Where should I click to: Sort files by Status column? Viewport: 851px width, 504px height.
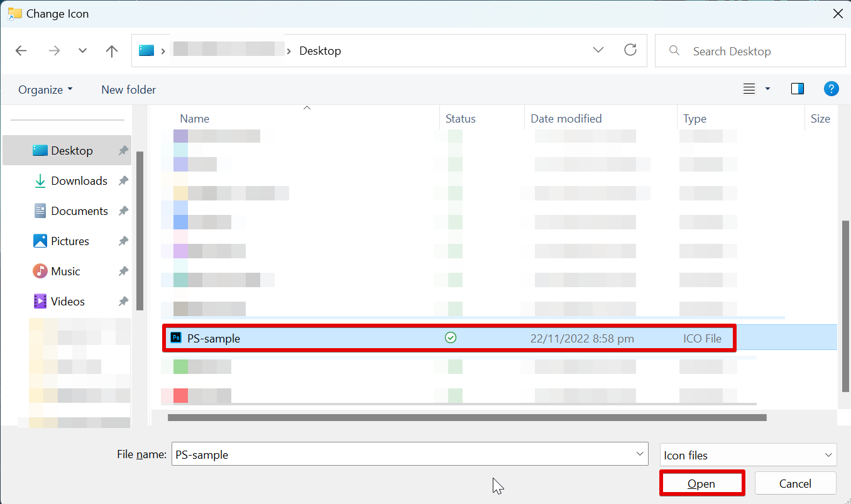point(461,119)
